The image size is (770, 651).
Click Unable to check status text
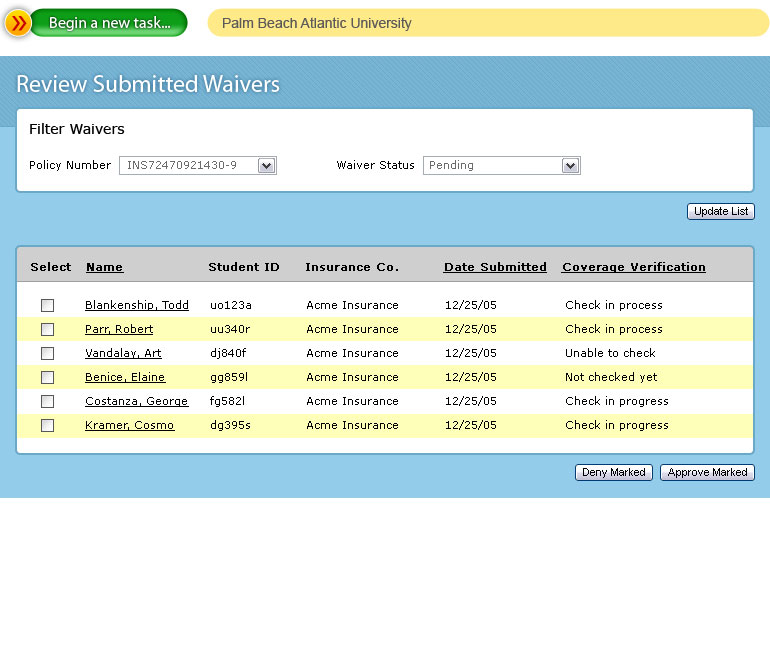click(610, 353)
